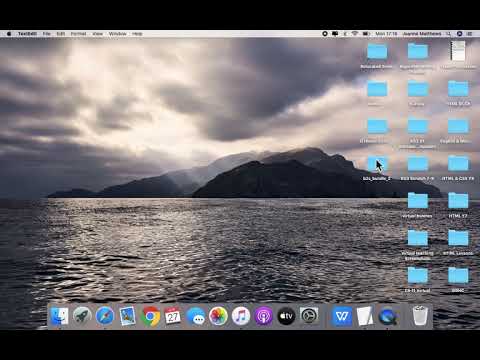The height and width of the screenshot is (360, 480).
Task: Open Notification Center list icon in menu bar
Action: [x=470, y=34]
